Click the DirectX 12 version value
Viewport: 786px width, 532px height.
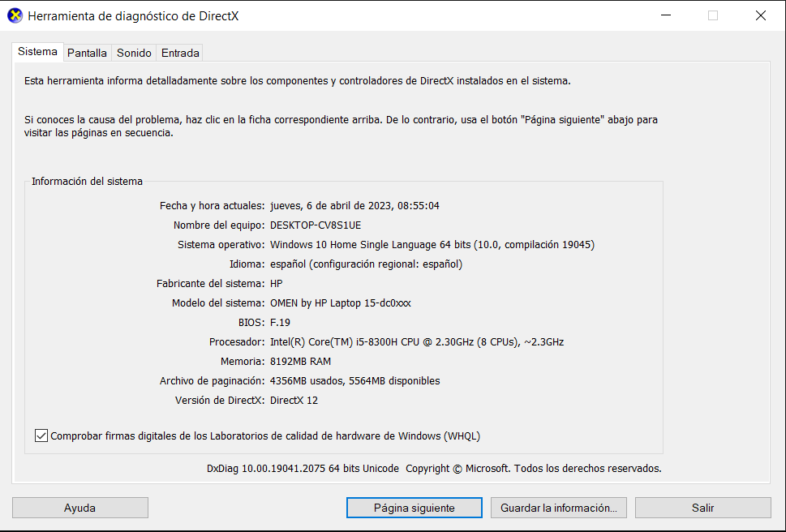click(x=294, y=401)
